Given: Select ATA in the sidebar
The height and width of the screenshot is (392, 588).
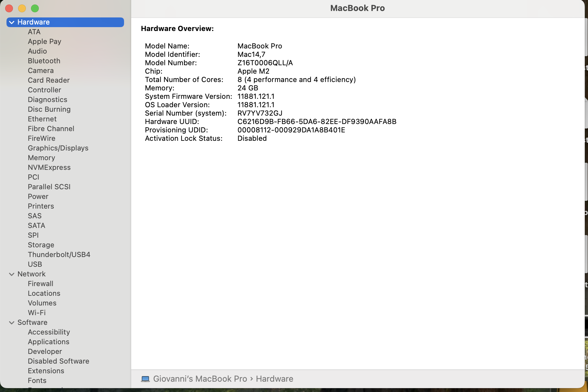Looking at the screenshot, I should click(x=34, y=32).
